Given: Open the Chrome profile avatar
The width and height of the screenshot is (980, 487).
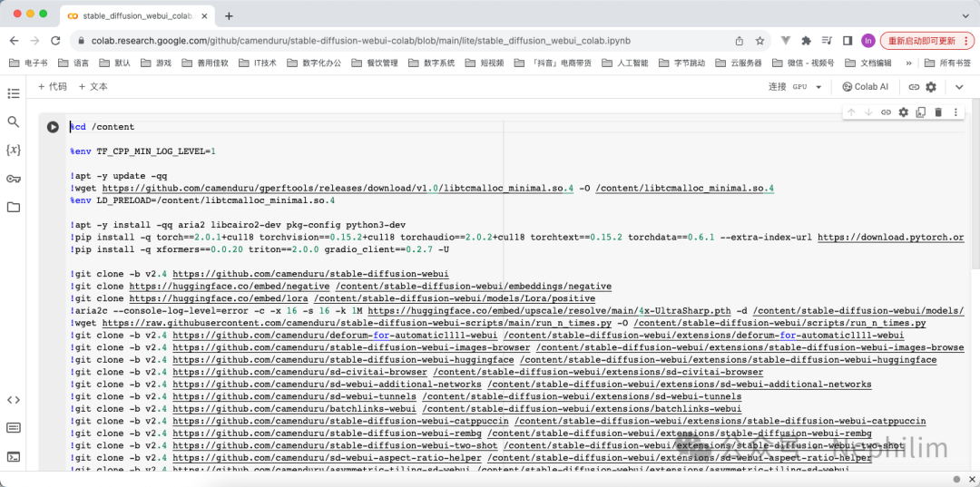Looking at the screenshot, I should [867, 41].
